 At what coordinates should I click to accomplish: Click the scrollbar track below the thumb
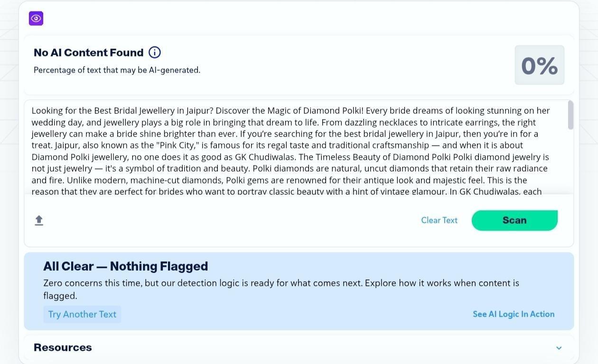click(x=570, y=161)
